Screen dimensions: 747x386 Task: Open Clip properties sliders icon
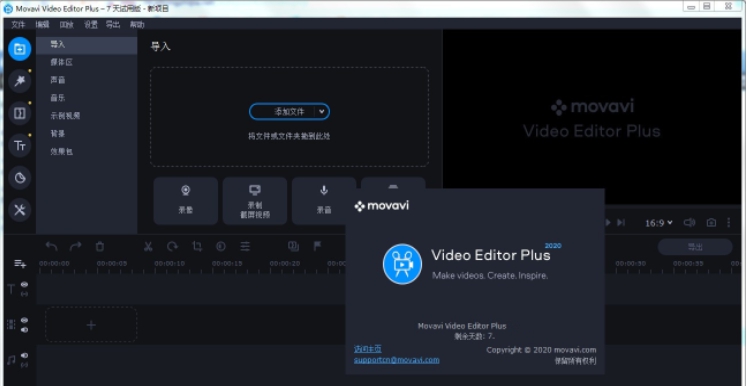245,246
